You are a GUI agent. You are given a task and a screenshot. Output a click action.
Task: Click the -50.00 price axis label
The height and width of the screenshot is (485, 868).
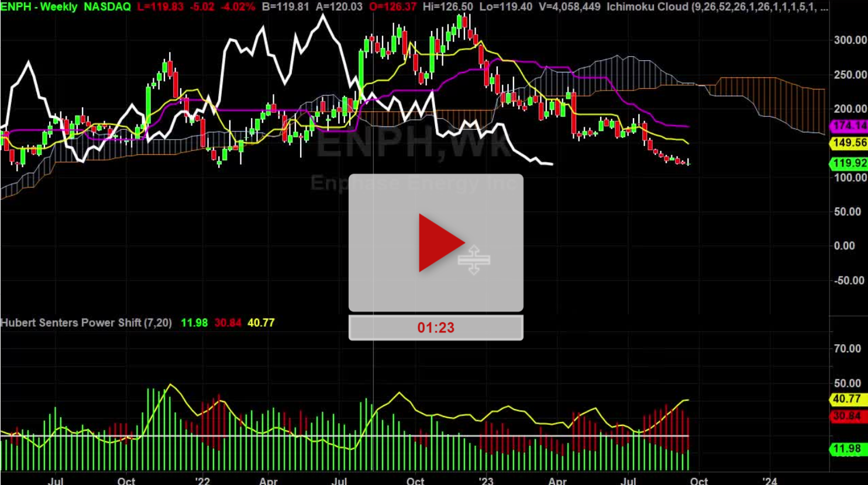(850, 280)
